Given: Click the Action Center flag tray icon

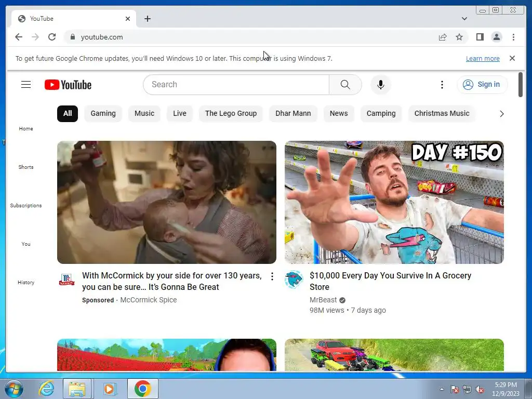Looking at the screenshot, I should tap(454, 389).
